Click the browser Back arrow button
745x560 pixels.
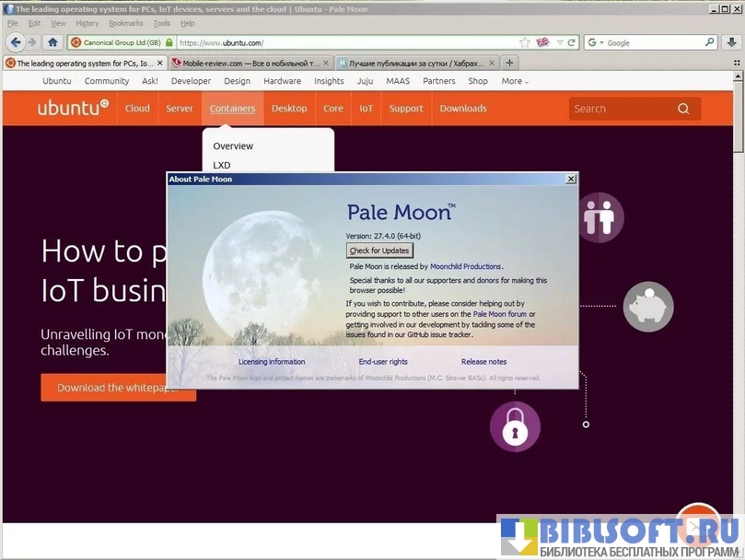pyautogui.click(x=15, y=42)
